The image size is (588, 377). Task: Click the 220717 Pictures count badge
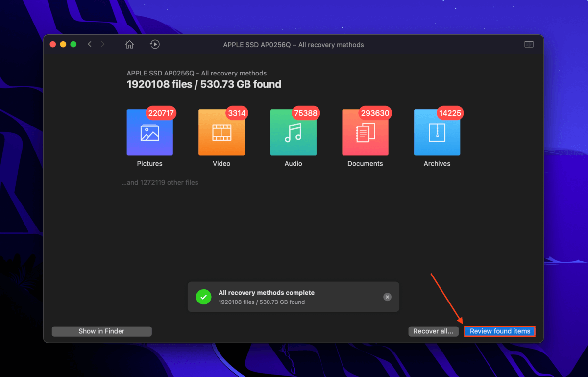point(161,113)
